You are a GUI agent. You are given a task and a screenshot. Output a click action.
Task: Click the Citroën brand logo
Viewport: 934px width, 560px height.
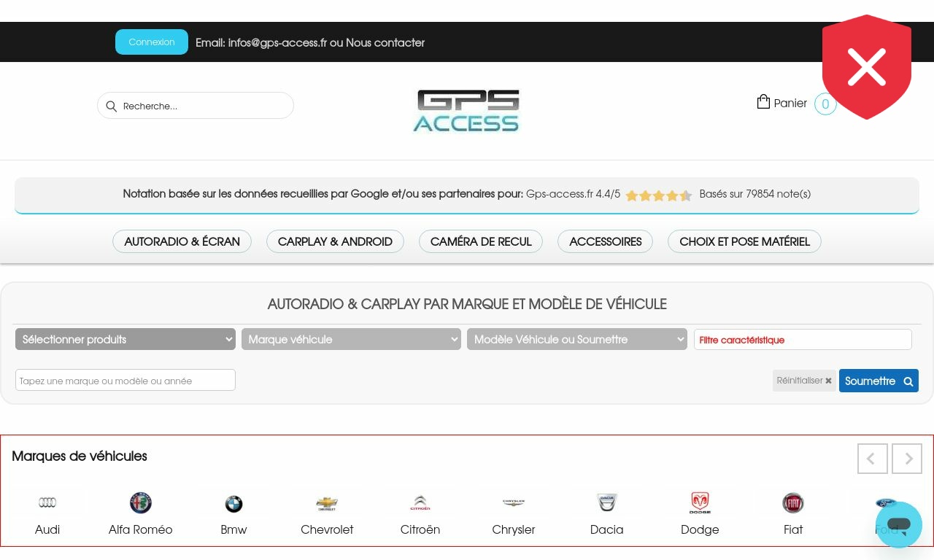click(420, 502)
